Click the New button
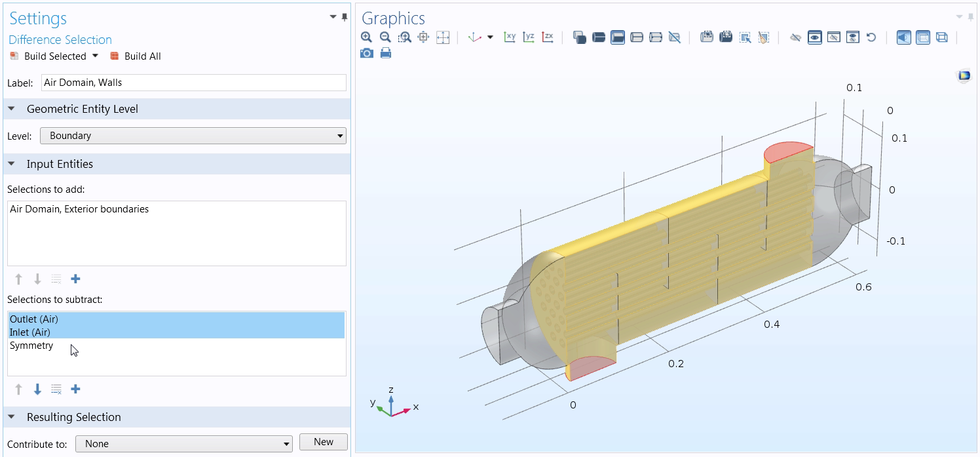This screenshot has width=980, height=457. pos(324,442)
